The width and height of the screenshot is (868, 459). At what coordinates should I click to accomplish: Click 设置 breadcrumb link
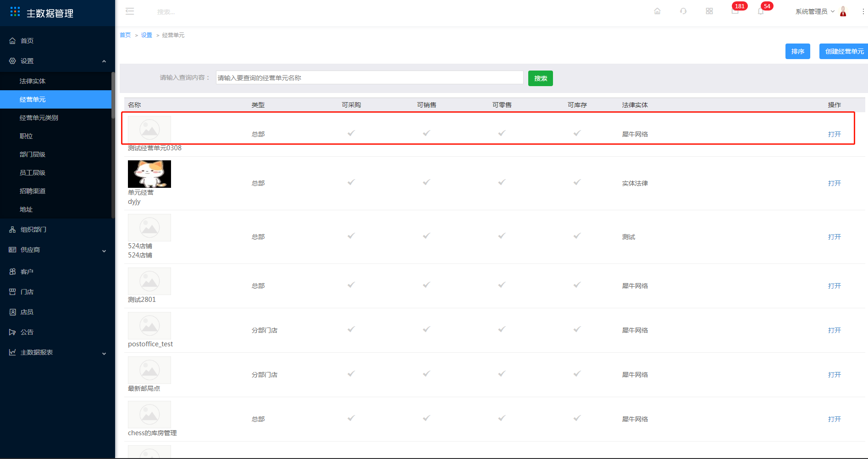pos(147,35)
